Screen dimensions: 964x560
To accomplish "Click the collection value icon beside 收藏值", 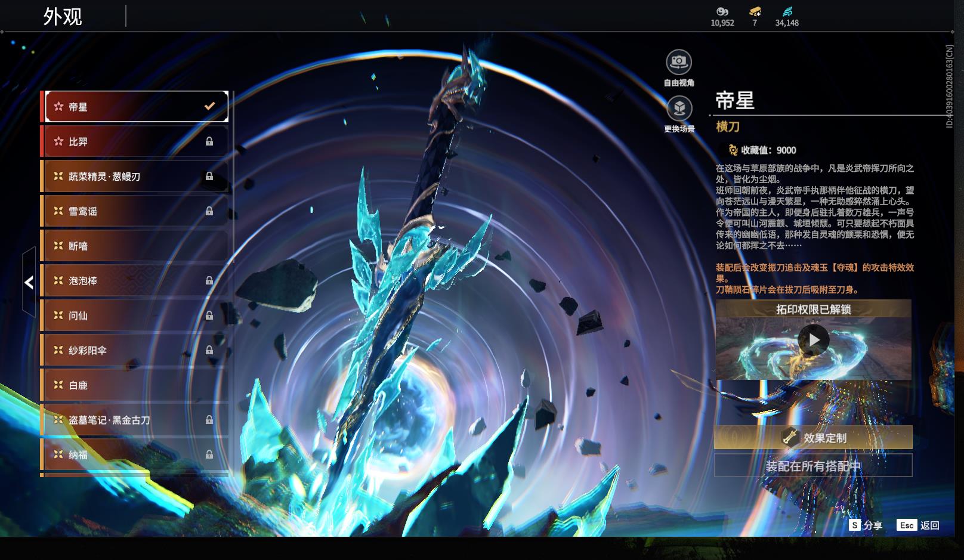I will pos(733,150).
